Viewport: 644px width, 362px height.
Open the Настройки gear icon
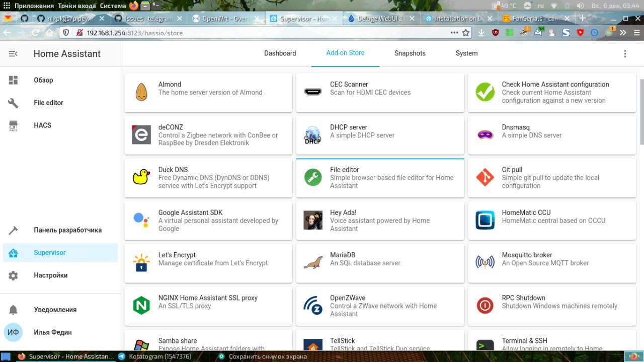coord(14,275)
